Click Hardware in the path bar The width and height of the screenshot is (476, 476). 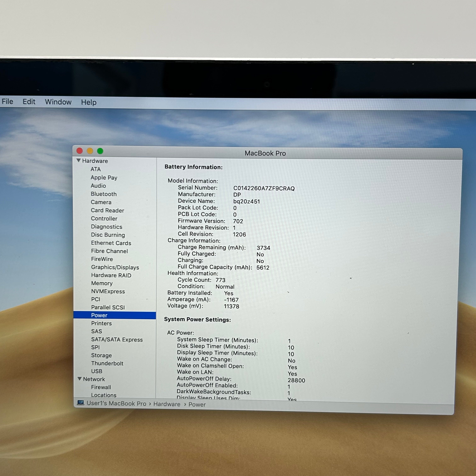coord(167,404)
